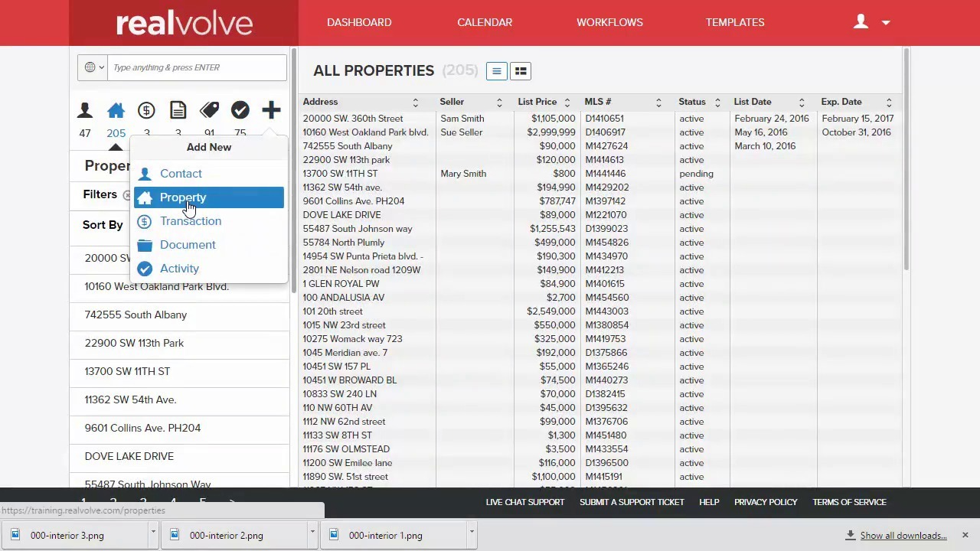Sort by the Seller column arrows
This screenshot has height=551, width=980.
coord(499,103)
